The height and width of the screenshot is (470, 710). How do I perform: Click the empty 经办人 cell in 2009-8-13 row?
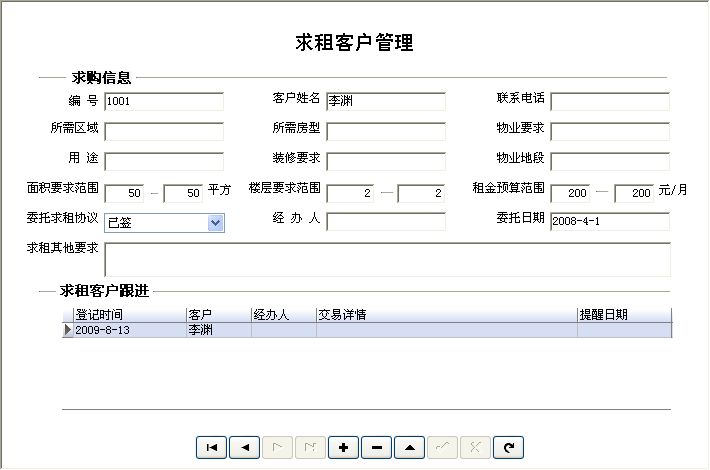pyautogui.click(x=284, y=330)
